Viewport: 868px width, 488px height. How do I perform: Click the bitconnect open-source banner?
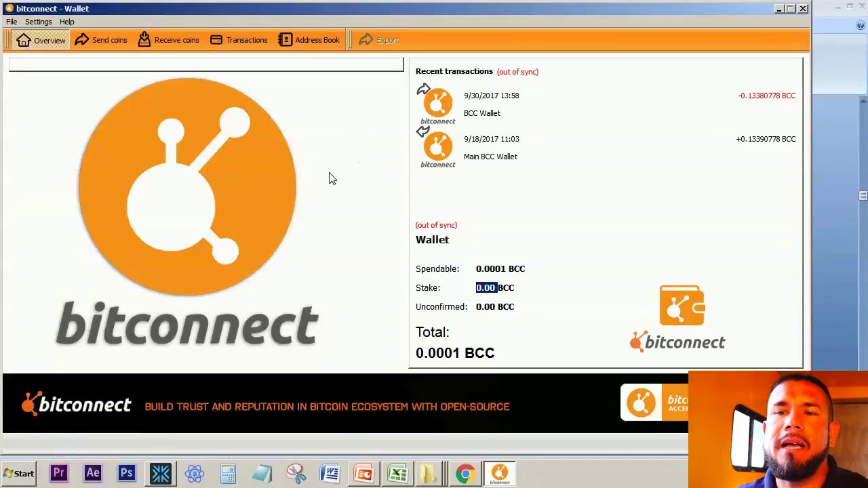tap(344, 403)
